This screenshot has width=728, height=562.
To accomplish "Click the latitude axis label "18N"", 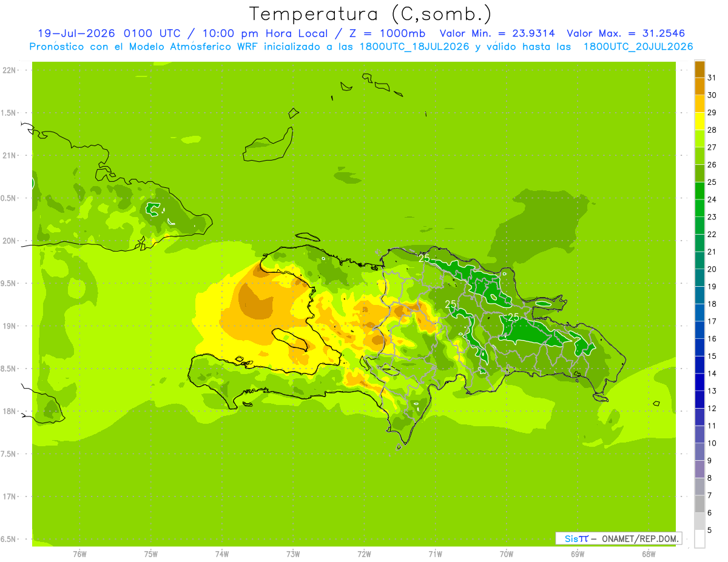I will (10, 411).
